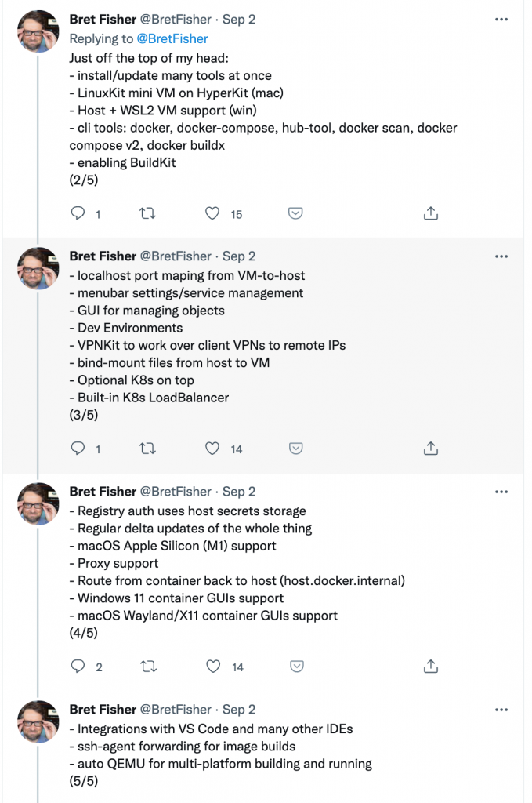Click the Pocket icon on (3/5) tweet
Image resolution: width=532 pixels, height=803 pixels.
pyautogui.click(x=296, y=449)
